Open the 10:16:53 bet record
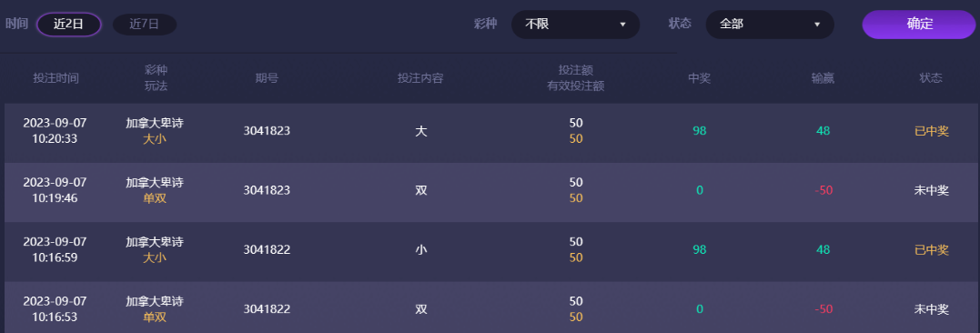Image resolution: width=980 pixels, height=333 pixels. (491, 308)
